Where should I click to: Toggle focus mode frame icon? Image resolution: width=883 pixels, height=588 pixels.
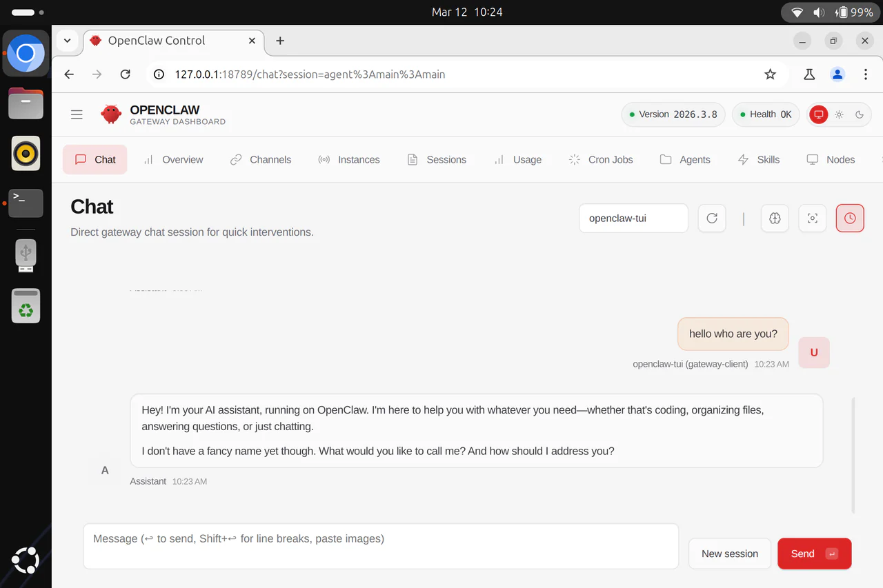[813, 219]
